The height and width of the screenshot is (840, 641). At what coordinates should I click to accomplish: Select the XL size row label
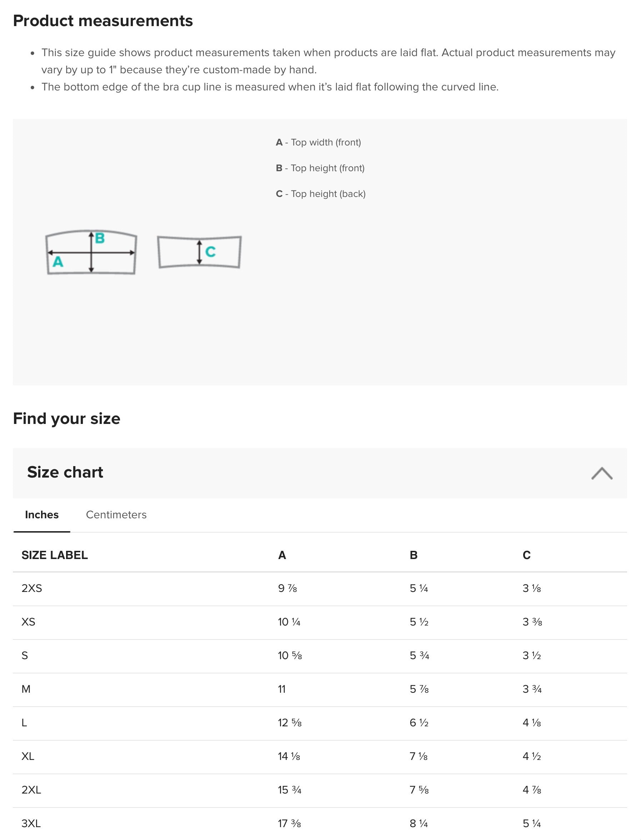pos(28,756)
